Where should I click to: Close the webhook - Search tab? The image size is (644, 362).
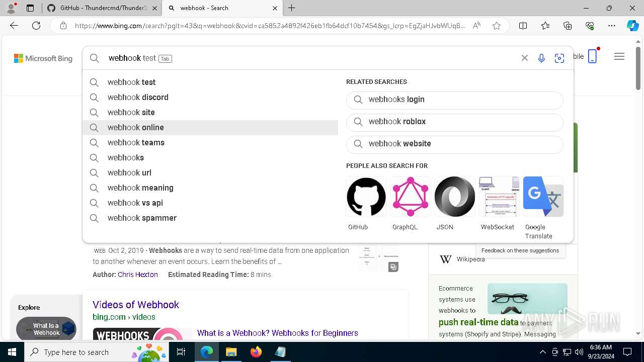[275, 8]
